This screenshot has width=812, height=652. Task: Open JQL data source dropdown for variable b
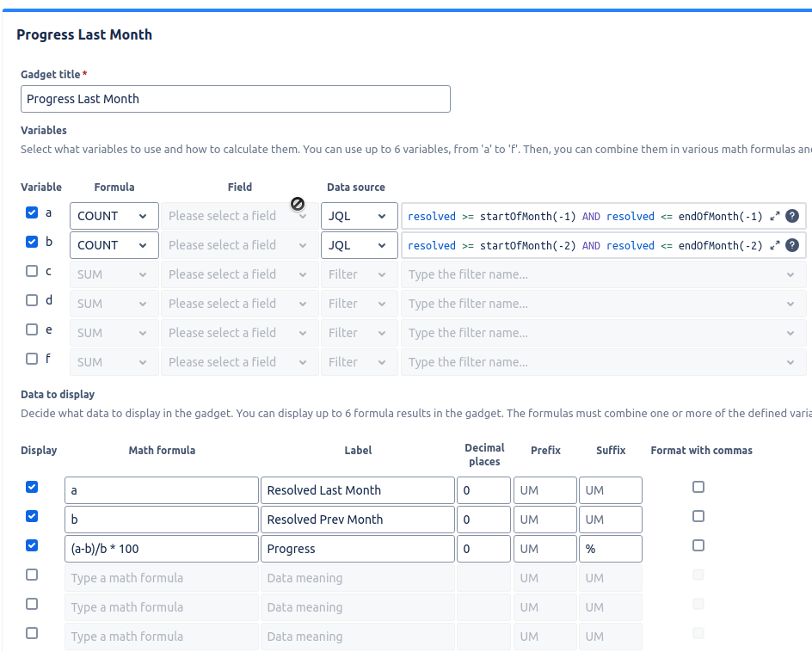click(359, 245)
